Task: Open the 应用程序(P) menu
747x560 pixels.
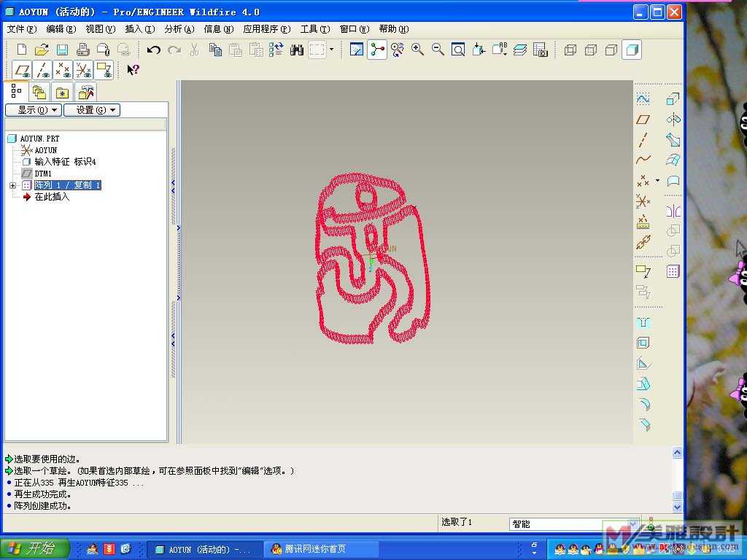Action: (267, 29)
